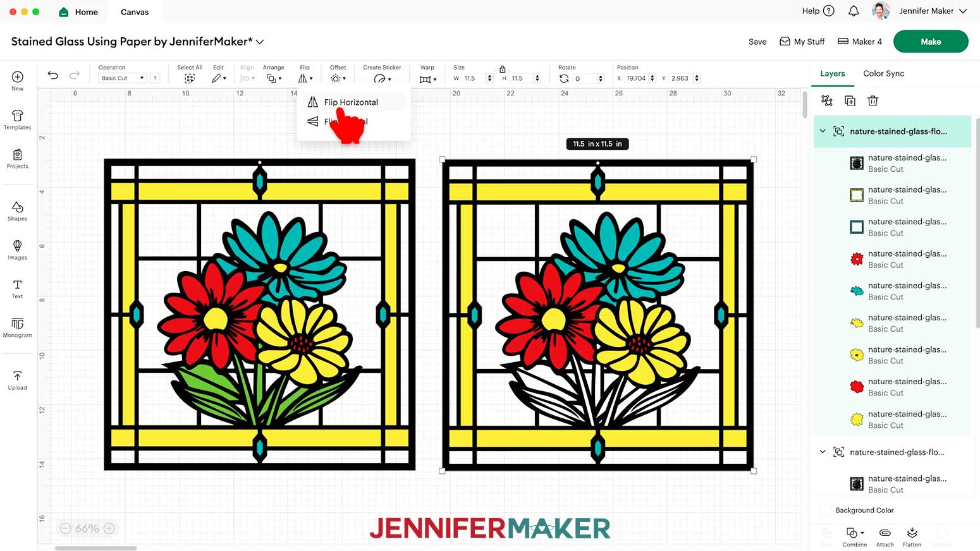The width and height of the screenshot is (980, 551).
Task: Click the Rotate icon
Action: coord(564,78)
